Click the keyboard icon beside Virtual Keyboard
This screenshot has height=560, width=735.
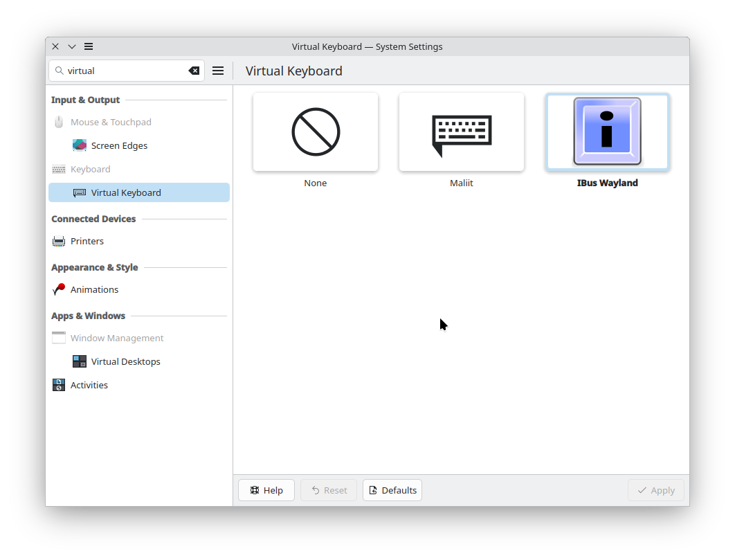pyautogui.click(x=79, y=192)
